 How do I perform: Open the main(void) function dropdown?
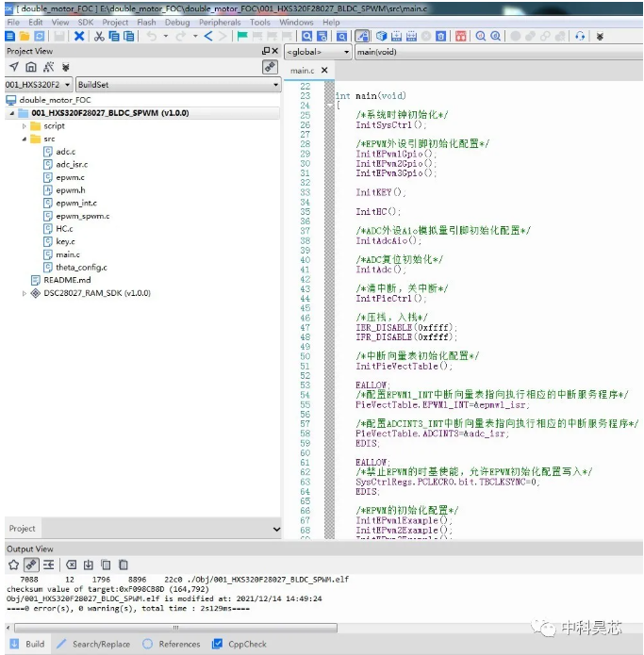pos(499,52)
